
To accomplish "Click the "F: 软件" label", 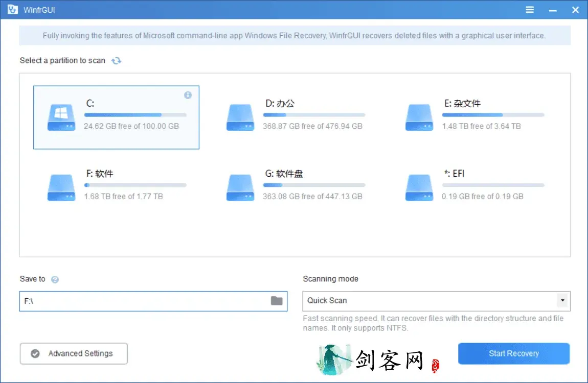I will (99, 173).
